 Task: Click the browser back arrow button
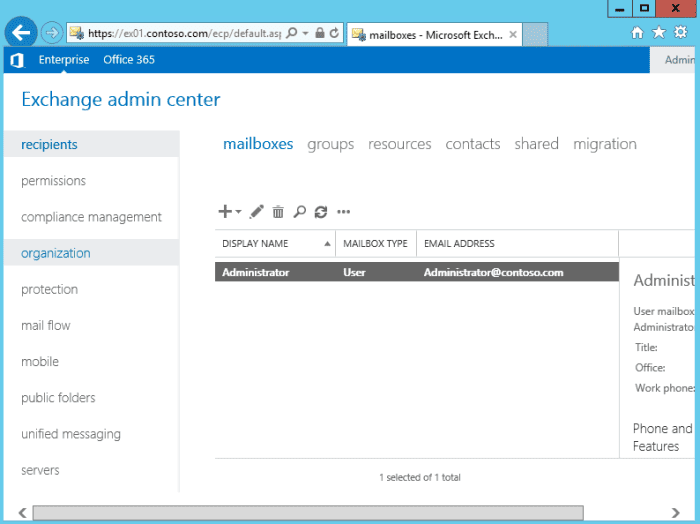[22, 33]
